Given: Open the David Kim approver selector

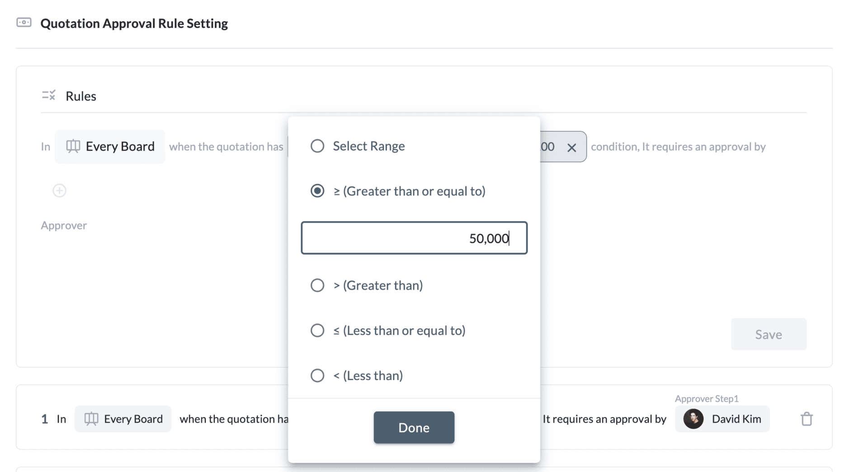Looking at the screenshot, I should tap(722, 419).
